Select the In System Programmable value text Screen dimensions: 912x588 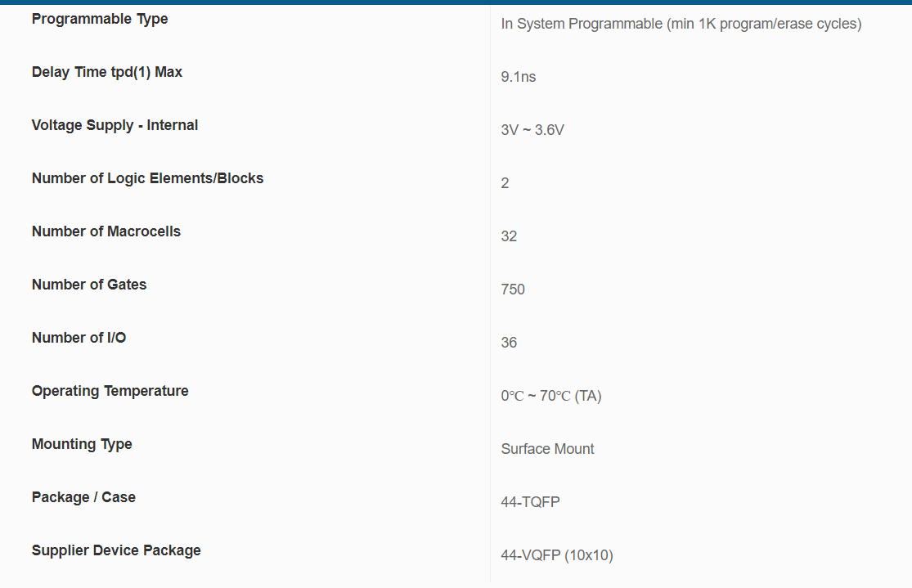(x=681, y=24)
